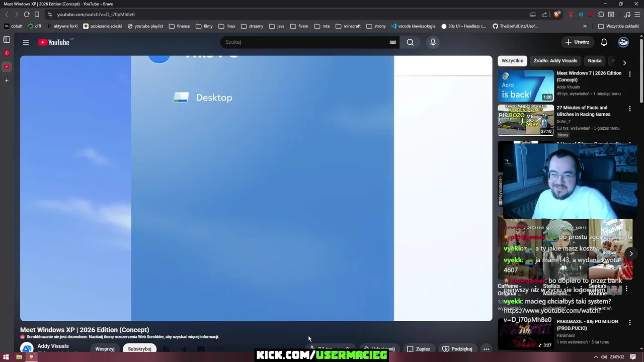The width and height of the screenshot is (644, 362).
Task: Click the blue sound-wave extension icon
Action: pyautogui.click(x=581, y=15)
